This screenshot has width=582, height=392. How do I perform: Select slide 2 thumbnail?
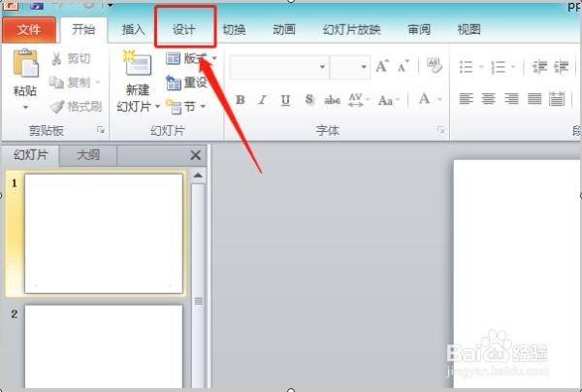click(x=104, y=346)
